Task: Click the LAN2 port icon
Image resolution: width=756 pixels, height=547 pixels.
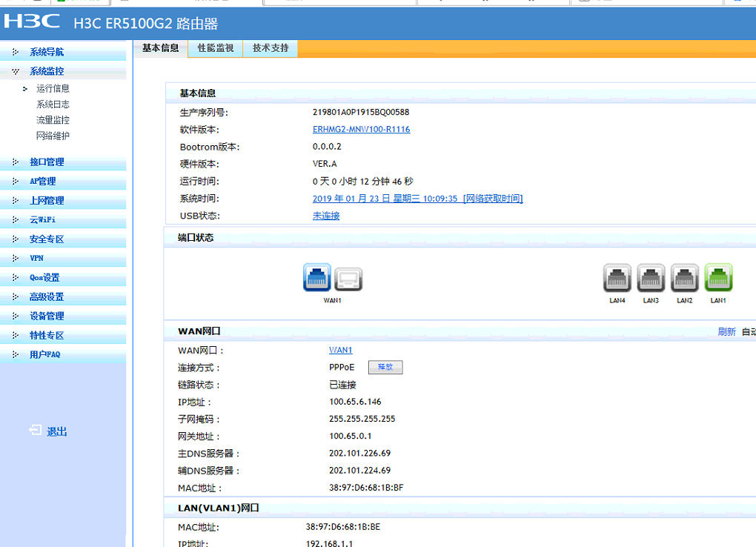Action: (685, 277)
